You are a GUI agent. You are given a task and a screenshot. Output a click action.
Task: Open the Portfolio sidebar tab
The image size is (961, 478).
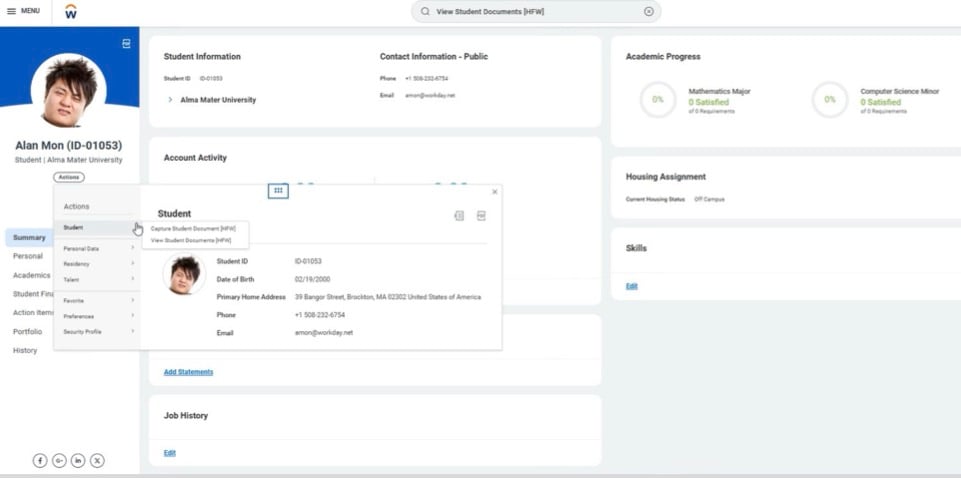pos(28,332)
